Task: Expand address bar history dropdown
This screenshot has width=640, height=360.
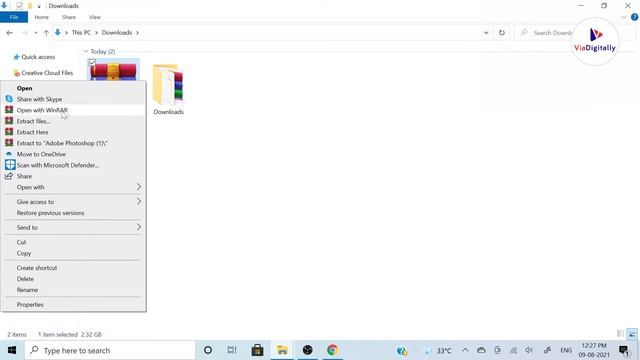Action: (486, 33)
